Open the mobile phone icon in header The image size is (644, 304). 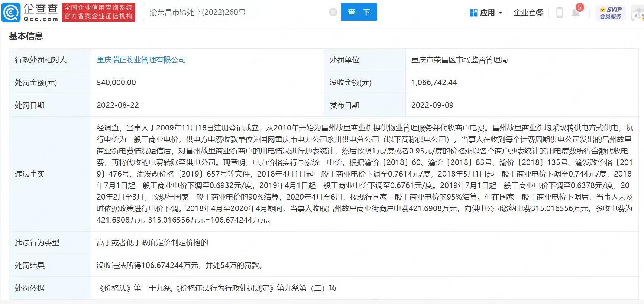(x=559, y=13)
